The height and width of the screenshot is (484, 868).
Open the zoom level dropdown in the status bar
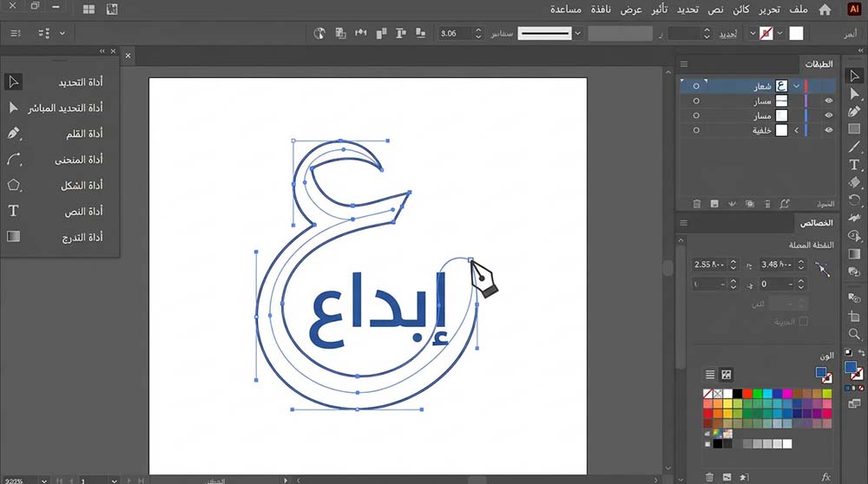pyautogui.click(x=44, y=481)
